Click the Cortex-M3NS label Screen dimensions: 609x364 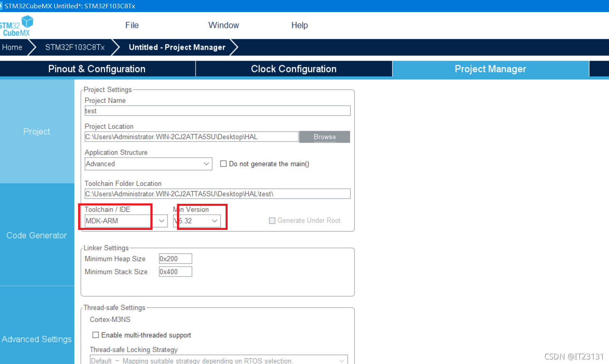[110, 320]
